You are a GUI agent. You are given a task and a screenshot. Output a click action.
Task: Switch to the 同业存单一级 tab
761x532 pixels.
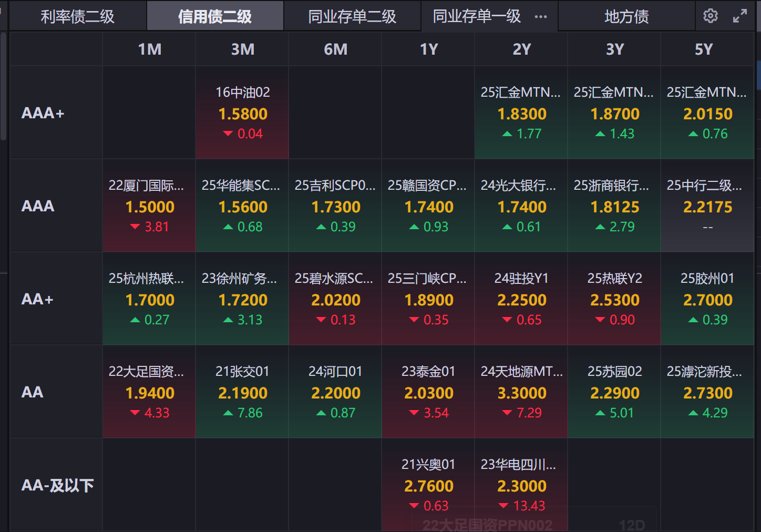pos(477,17)
